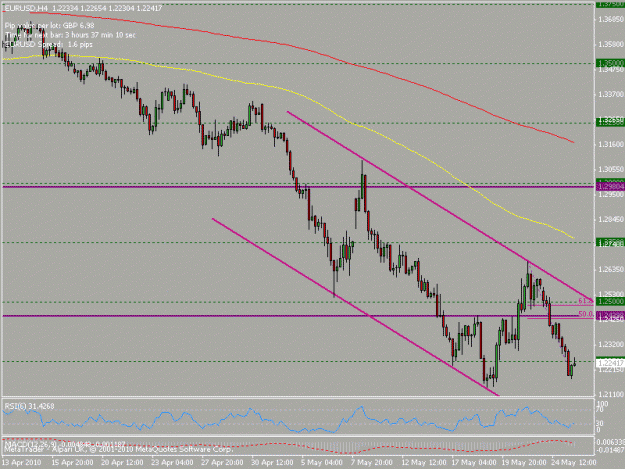
Task: Select the 1.28450 price axis label
Action: click(x=611, y=220)
